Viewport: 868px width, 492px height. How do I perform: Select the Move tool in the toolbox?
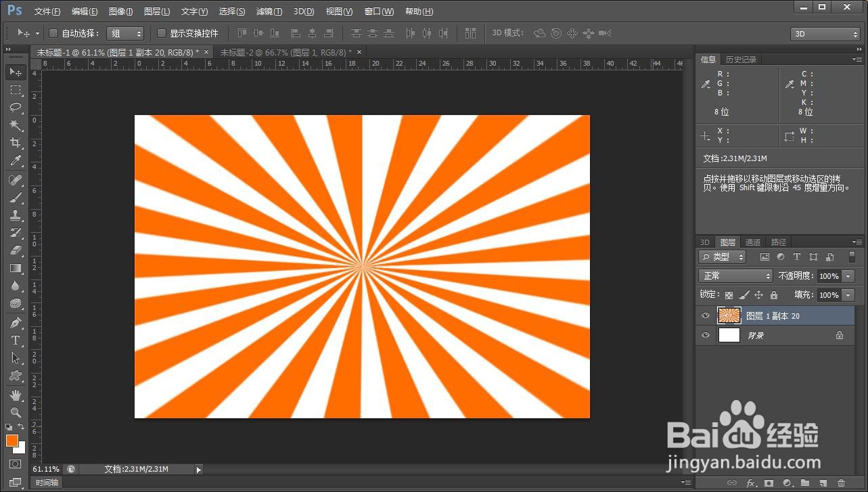tap(16, 72)
